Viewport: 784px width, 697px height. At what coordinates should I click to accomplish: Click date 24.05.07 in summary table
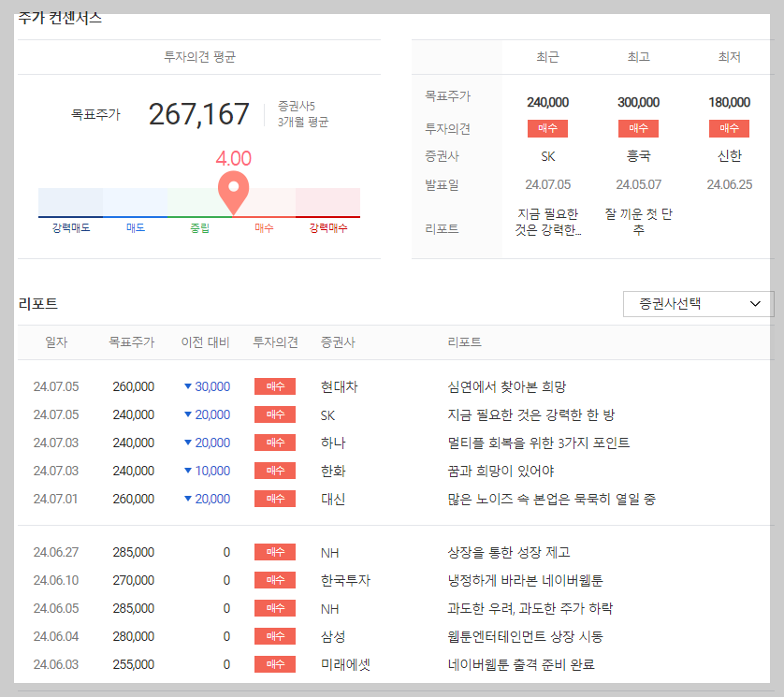coord(638,184)
